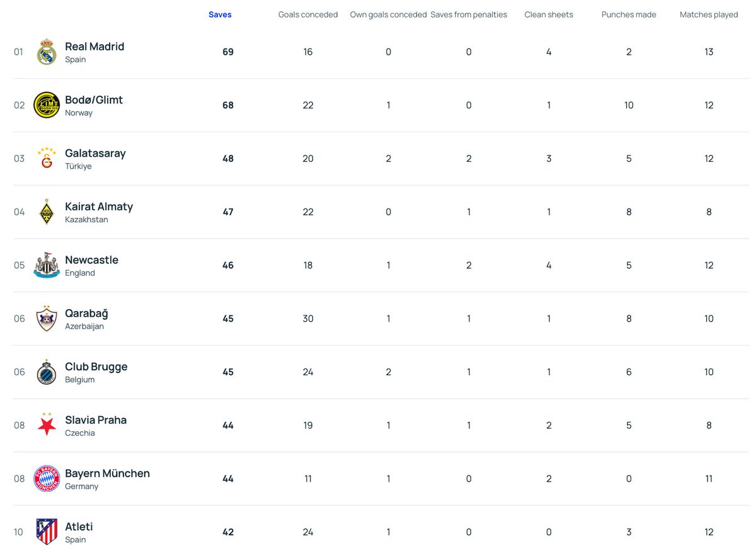The image size is (756, 554).
Task: Click Bodø/Glimt's saves value 68
Action: 228,105
